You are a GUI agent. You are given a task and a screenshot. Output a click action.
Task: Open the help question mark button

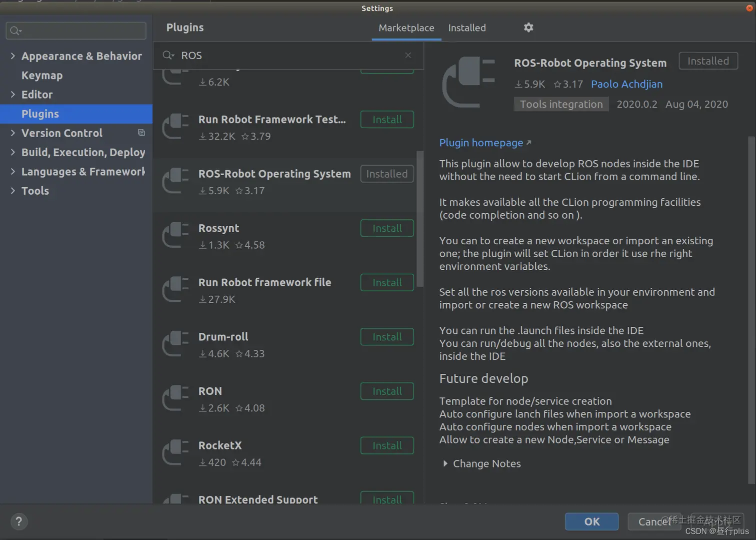tap(19, 521)
